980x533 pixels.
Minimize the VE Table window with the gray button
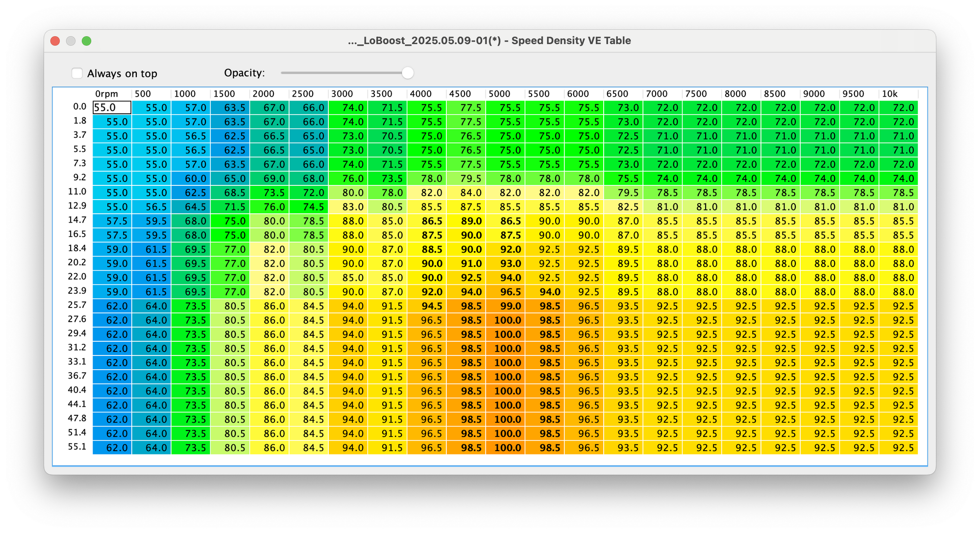click(71, 41)
